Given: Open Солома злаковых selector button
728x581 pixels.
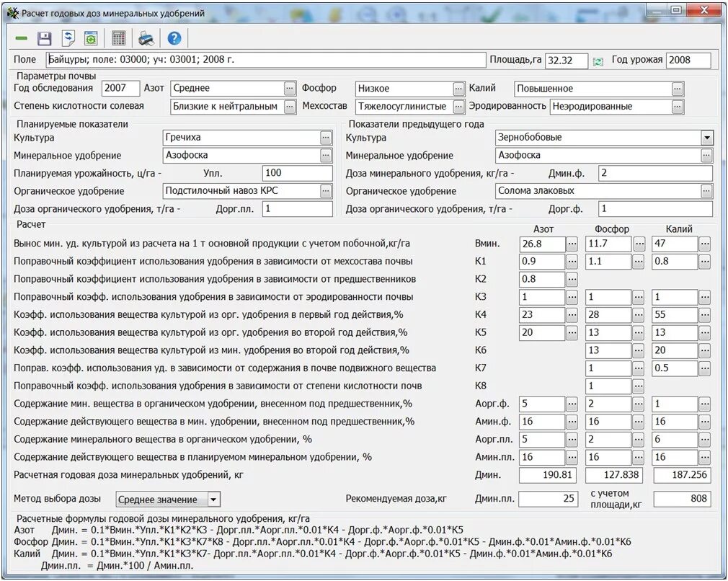Looking at the screenshot, I should point(706,190).
